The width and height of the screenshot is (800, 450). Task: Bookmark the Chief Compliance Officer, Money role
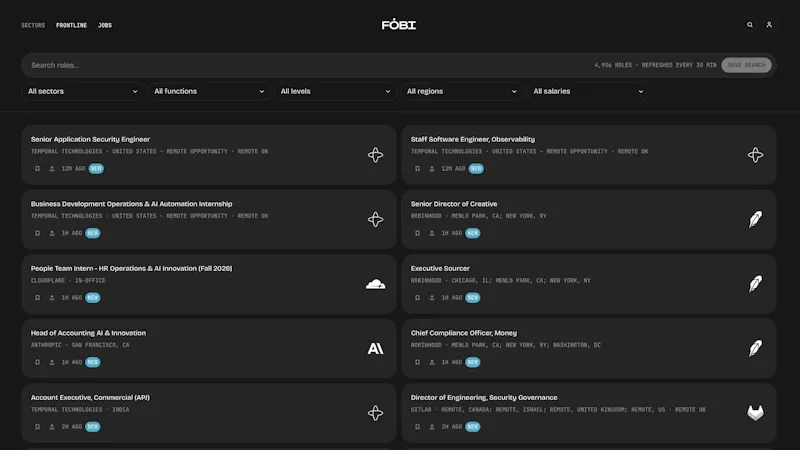(417, 362)
